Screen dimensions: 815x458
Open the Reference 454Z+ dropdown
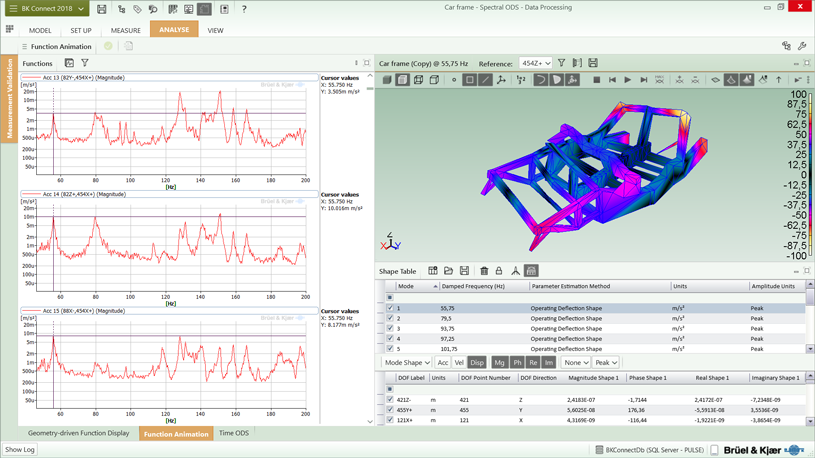535,63
